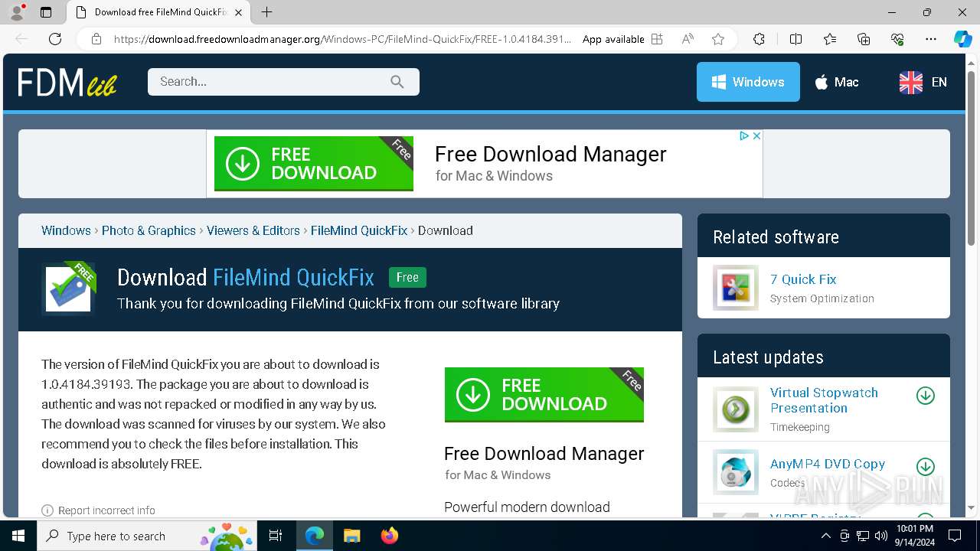Click the green FREE DOWNLOAD button in content

pyautogui.click(x=544, y=395)
